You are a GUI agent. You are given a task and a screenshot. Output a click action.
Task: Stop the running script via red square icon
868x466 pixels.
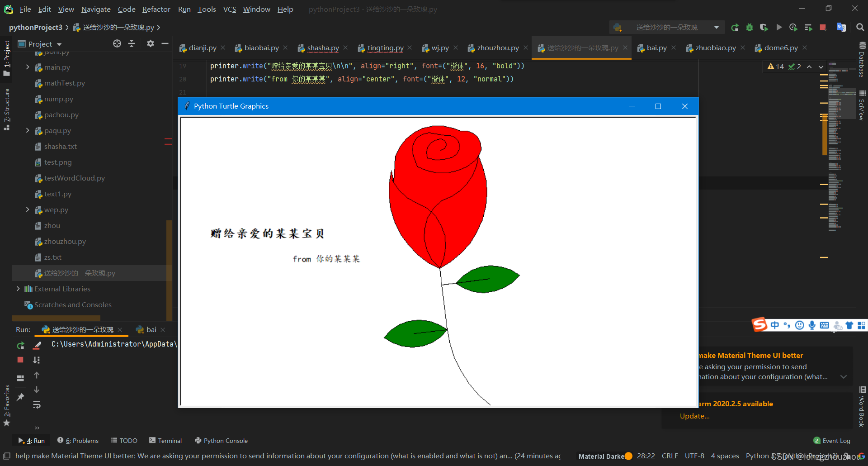click(x=822, y=27)
